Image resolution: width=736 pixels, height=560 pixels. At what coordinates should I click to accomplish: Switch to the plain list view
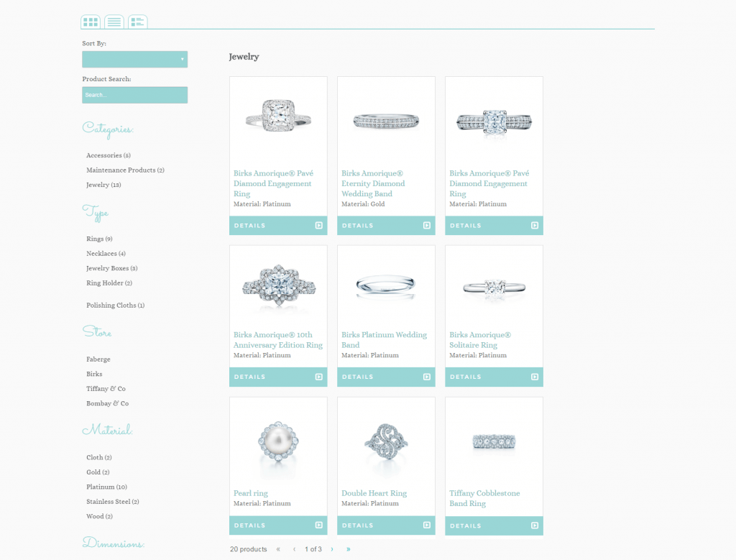pos(114,22)
